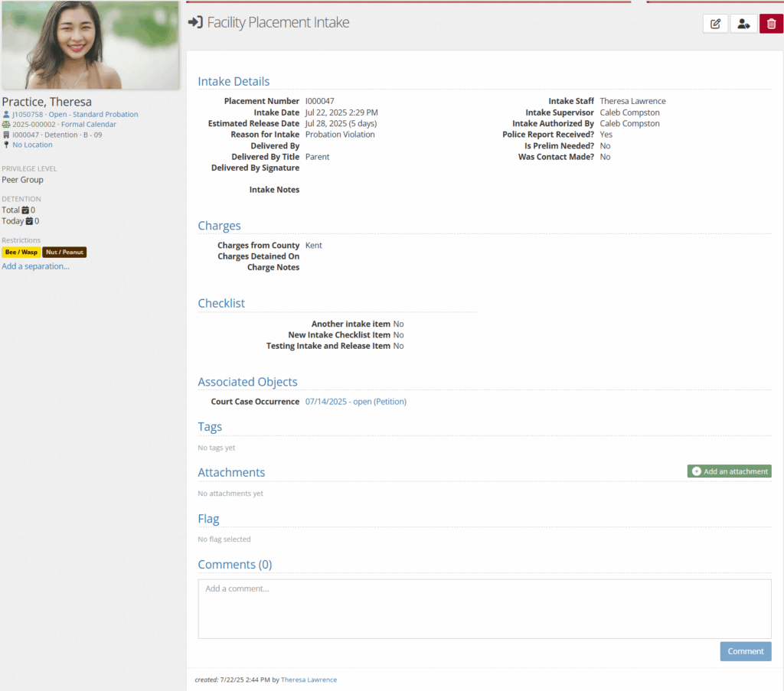
Task: Click Is Prelim Needed value No
Action: pyautogui.click(x=605, y=146)
